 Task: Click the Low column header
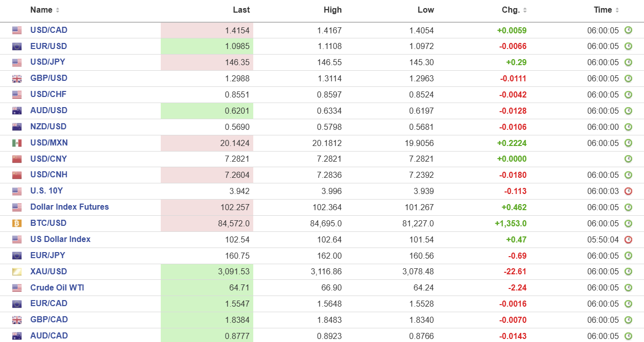(x=425, y=10)
